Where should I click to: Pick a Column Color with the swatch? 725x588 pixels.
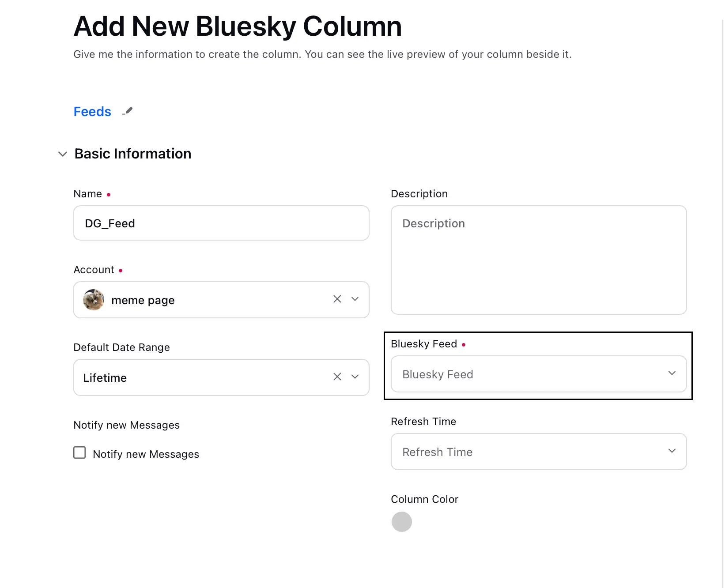click(x=402, y=521)
